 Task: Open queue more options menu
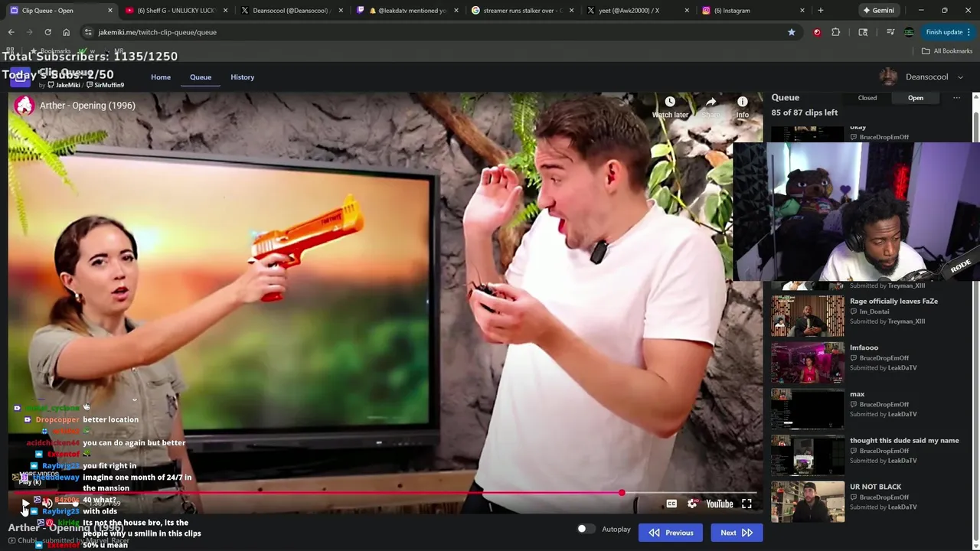pyautogui.click(x=956, y=98)
